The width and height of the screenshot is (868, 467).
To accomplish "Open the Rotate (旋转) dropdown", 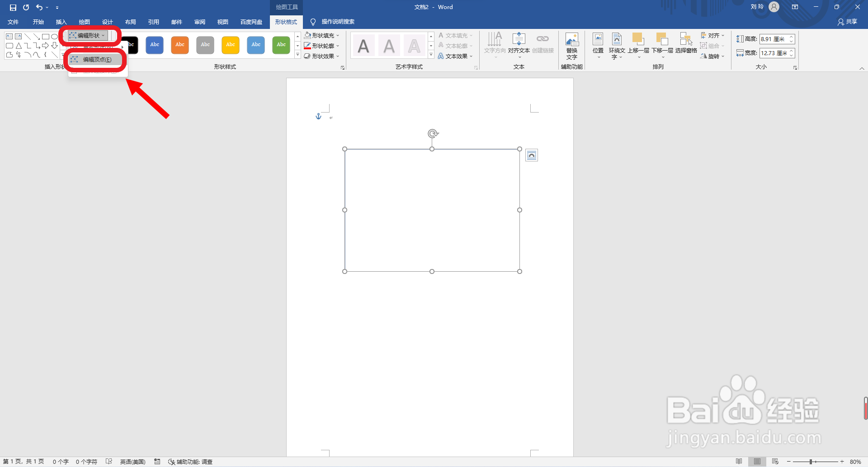I will (712, 56).
